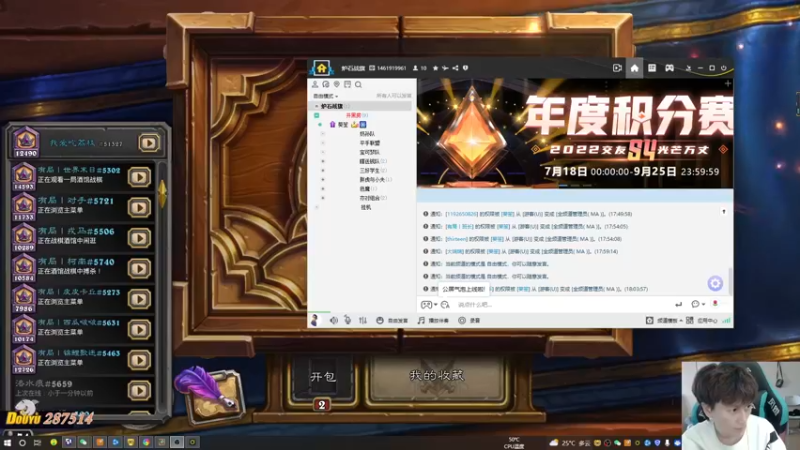Select the 平手联盟 channel row
Screen dimensions: 800x450
[369, 143]
